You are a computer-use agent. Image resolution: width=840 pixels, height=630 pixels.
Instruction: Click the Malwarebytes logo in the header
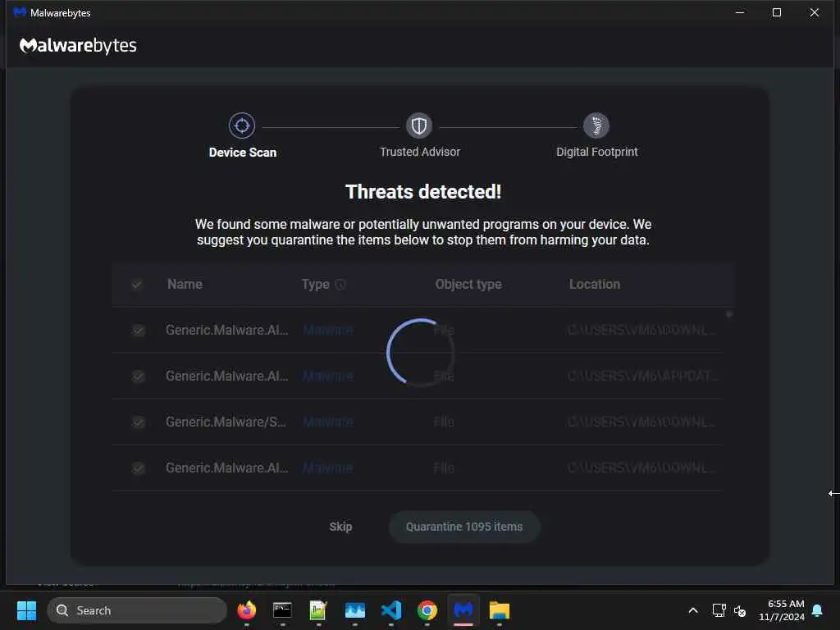point(78,46)
